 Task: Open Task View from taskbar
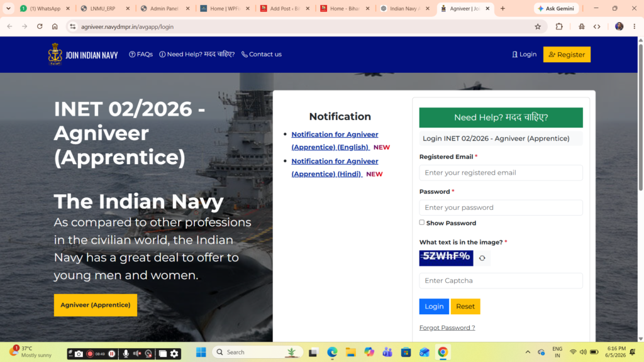tap(313, 352)
